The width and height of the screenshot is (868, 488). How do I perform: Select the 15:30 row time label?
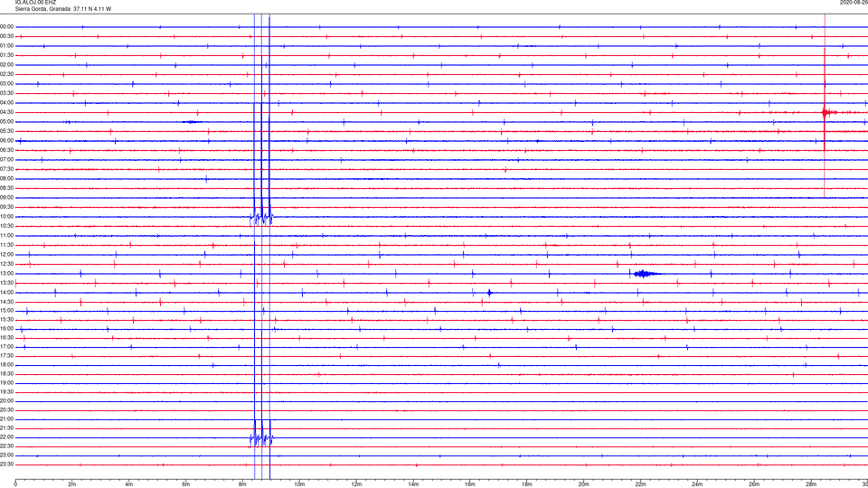[x=6, y=320]
